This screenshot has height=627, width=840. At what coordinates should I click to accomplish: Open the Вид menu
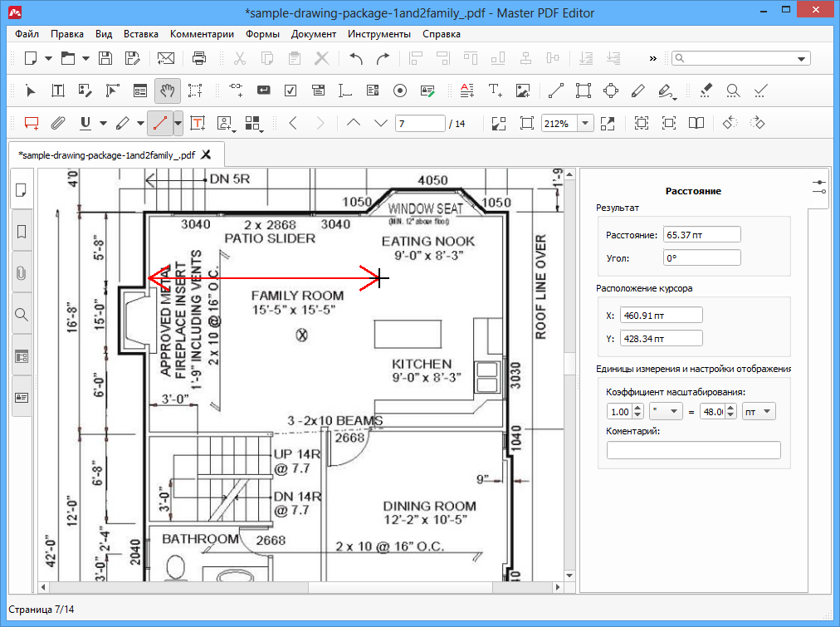point(104,34)
